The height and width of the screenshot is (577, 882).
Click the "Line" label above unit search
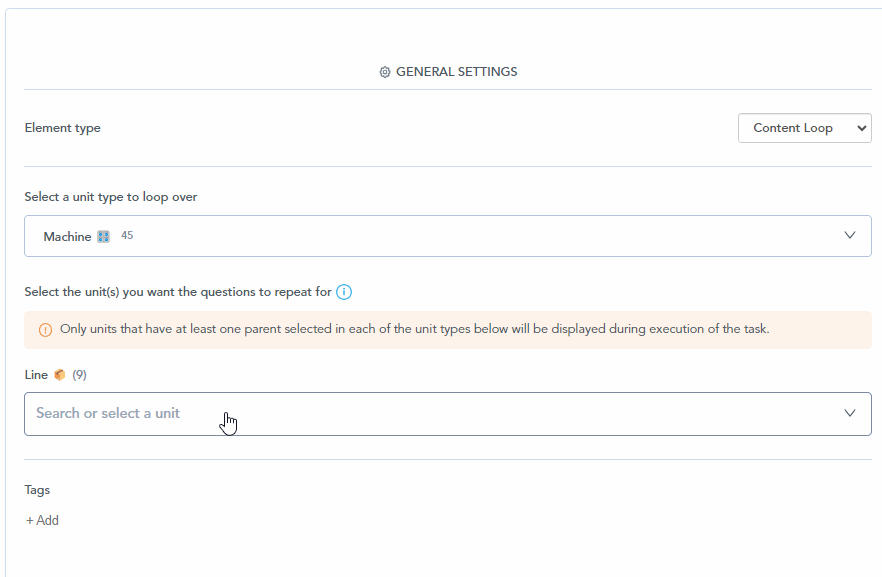click(x=36, y=375)
